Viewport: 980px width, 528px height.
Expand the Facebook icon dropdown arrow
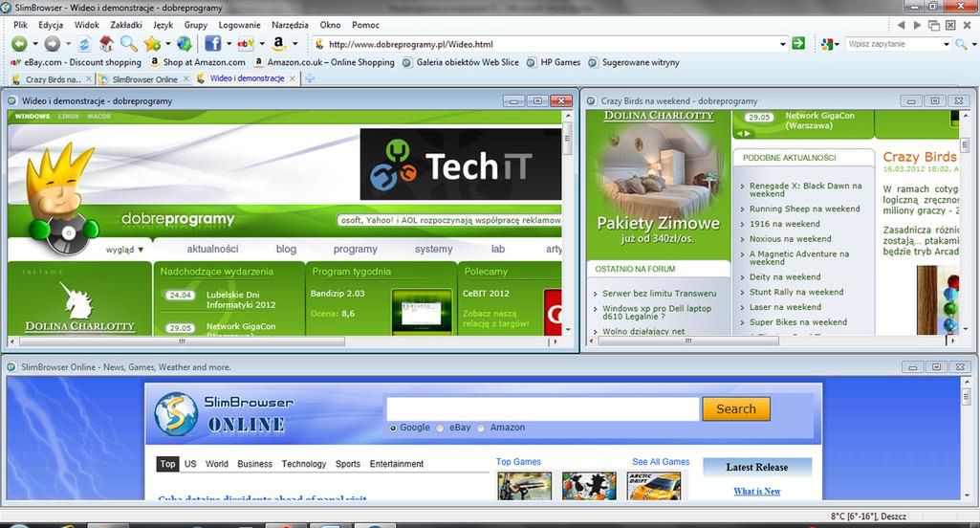click(x=229, y=44)
